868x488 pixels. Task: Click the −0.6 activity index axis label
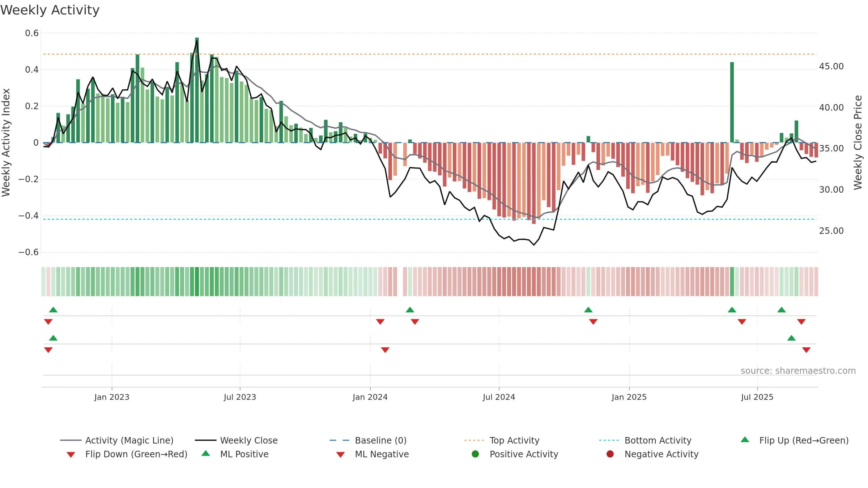point(29,252)
